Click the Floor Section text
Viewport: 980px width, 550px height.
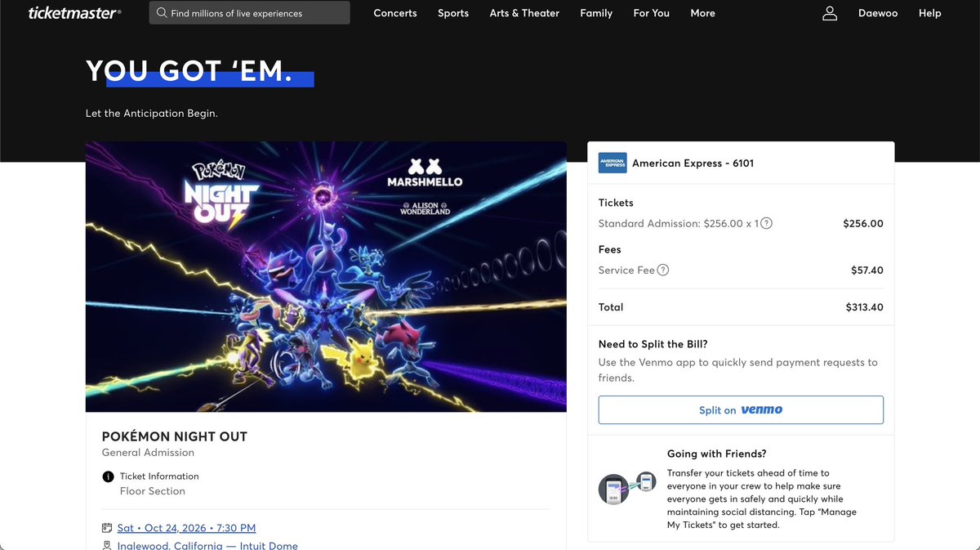[153, 491]
